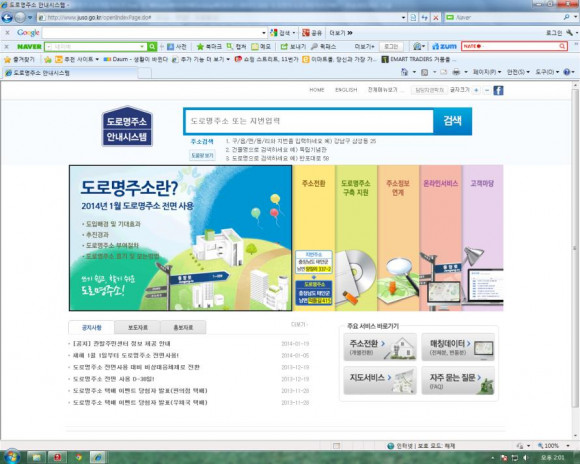Click the stop loading X icon
The image size is (580, 464).
pyautogui.click(x=436, y=17)
